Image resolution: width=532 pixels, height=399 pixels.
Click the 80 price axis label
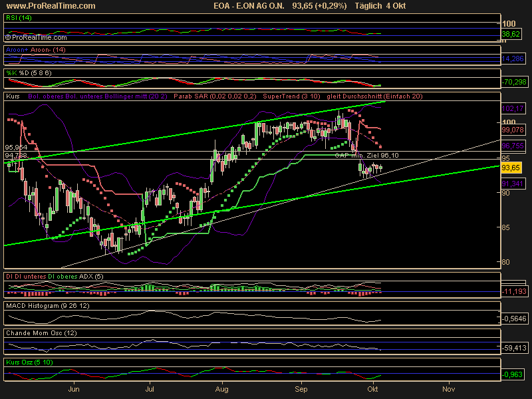pyautogui.click(x=506, y=262)
